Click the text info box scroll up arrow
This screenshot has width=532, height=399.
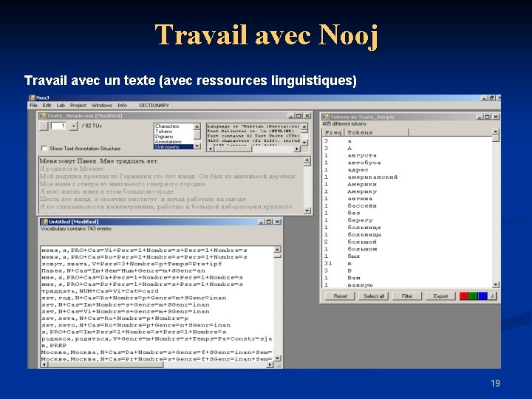point(304,126)
